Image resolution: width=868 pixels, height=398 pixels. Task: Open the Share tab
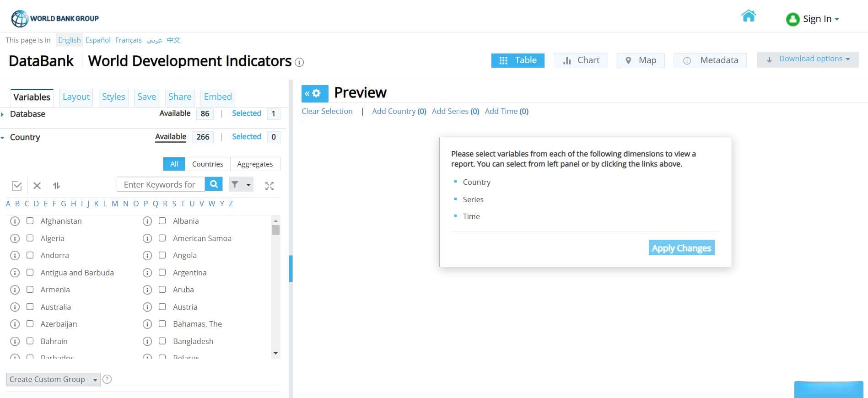pyautogui.click(x=180, y=97)
